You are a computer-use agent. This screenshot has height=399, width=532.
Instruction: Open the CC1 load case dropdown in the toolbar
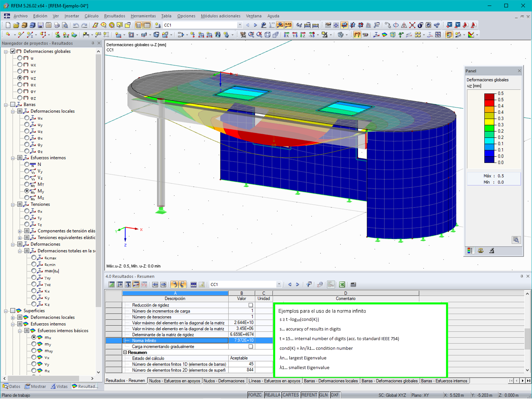239,25
